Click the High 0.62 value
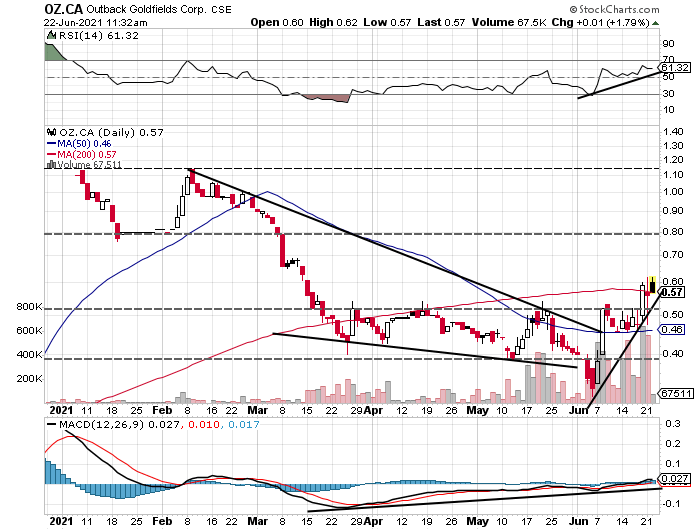This screenshot has height=530, width=700. pyautogui.click(x=333, y=22)
